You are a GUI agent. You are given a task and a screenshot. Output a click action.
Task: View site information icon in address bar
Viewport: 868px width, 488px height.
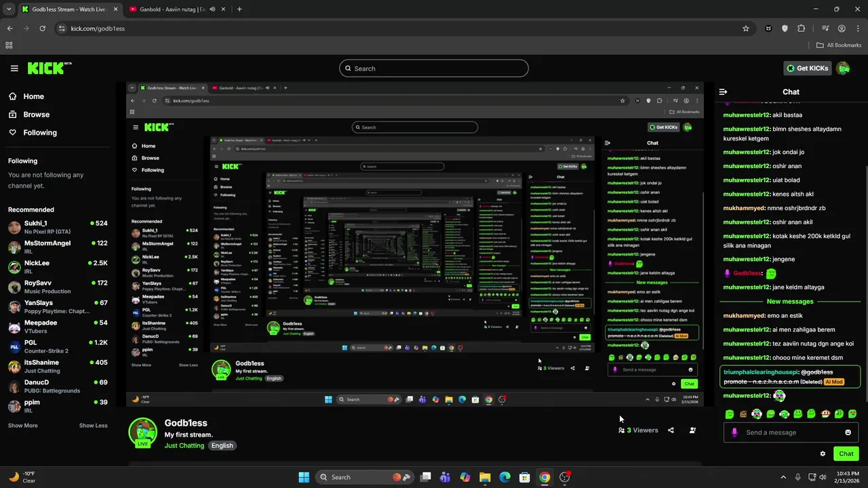[62, 28]
